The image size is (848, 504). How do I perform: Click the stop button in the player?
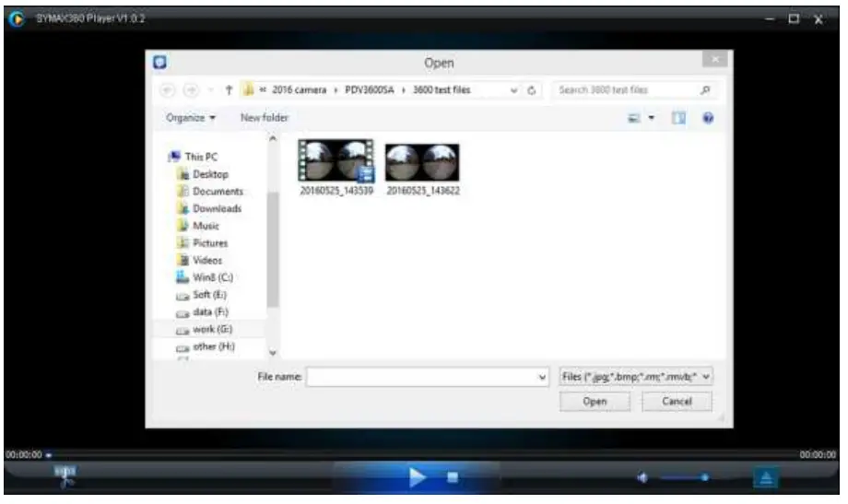[x=453, y=477]
